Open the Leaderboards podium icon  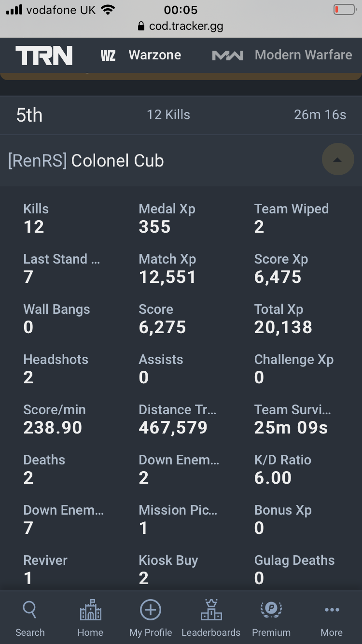click(x=211, y=610)
